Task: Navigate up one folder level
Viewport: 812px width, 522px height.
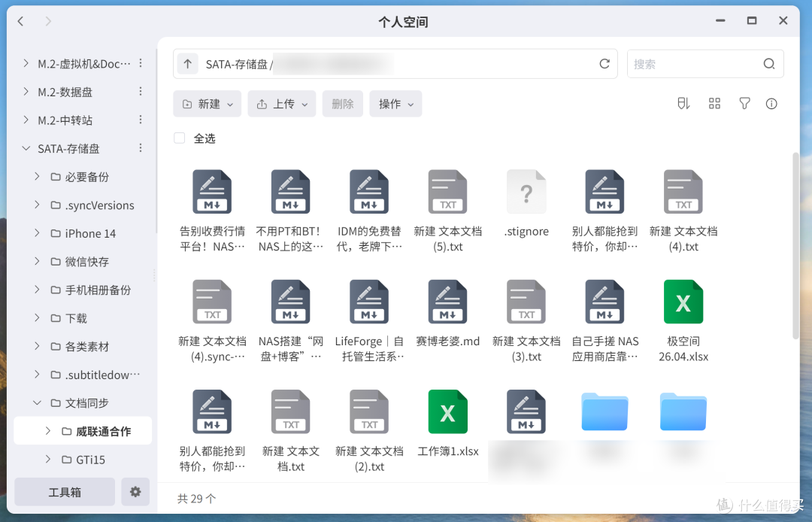Action: 187,64
